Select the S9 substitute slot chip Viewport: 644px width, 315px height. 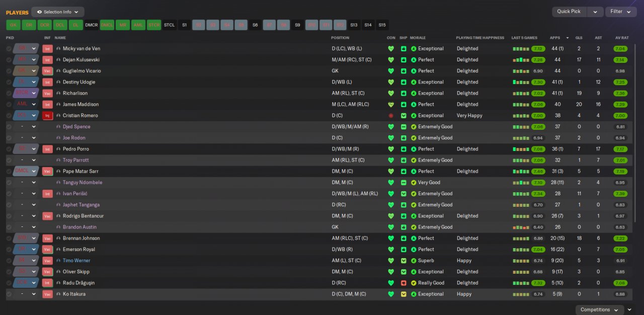click(x=297, y=25)
